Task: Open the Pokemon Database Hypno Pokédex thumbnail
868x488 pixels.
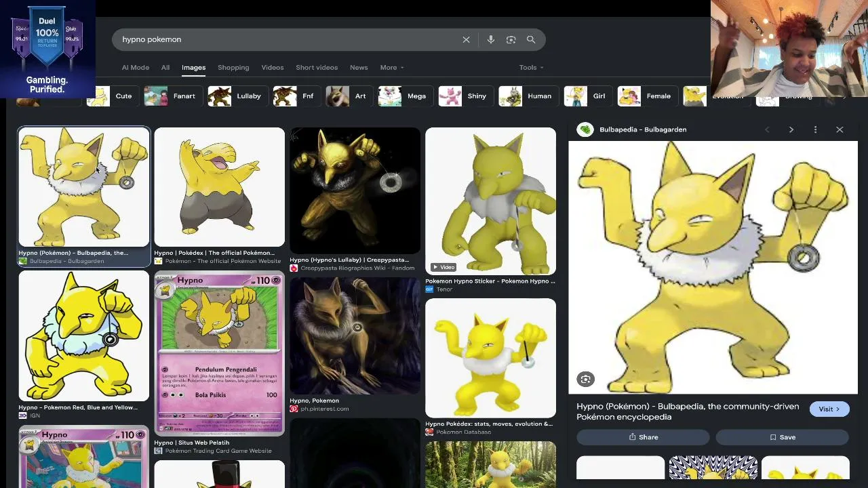Action: [x=491, y=358]
